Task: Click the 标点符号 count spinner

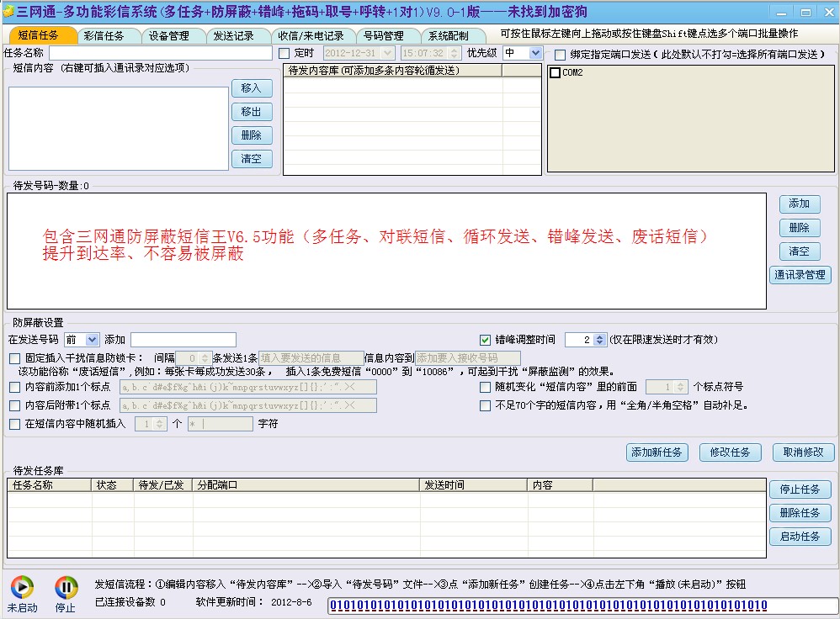Action: point(680,387)
